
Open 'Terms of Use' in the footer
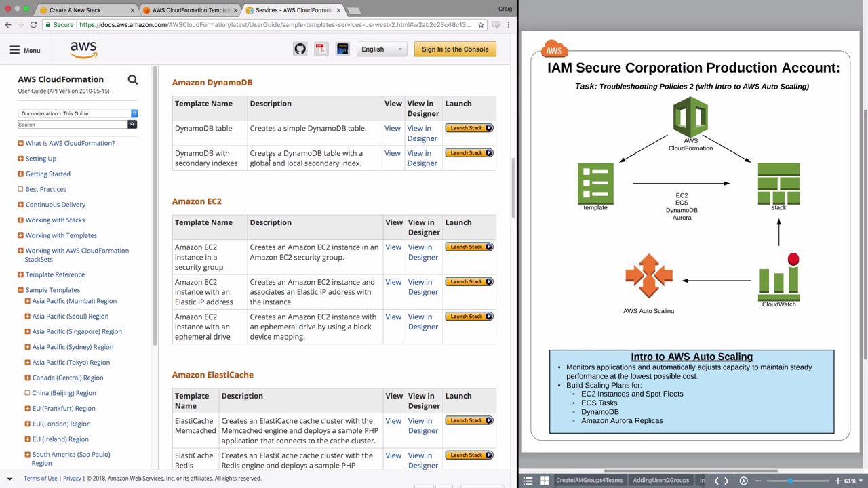click(x=41, y=479)
